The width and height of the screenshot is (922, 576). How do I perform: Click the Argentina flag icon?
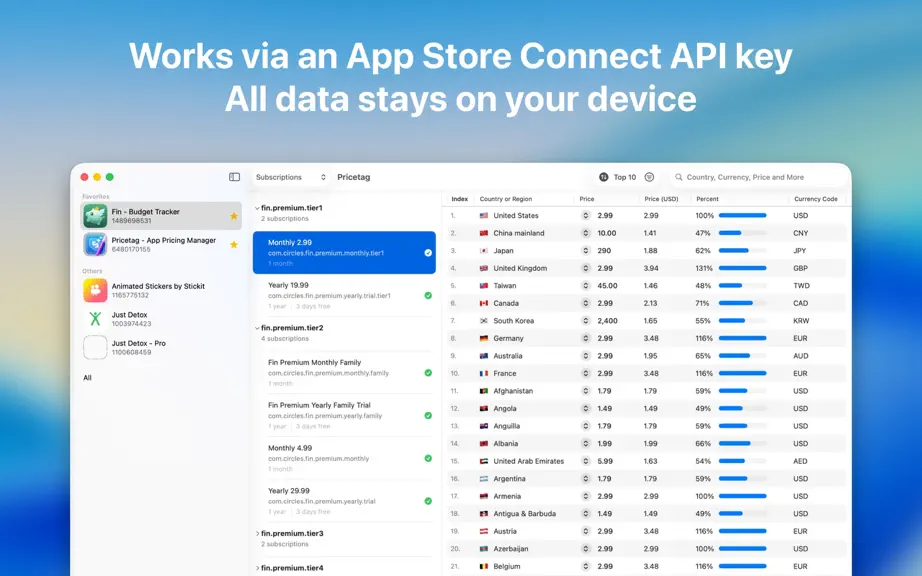coord(484,479)
